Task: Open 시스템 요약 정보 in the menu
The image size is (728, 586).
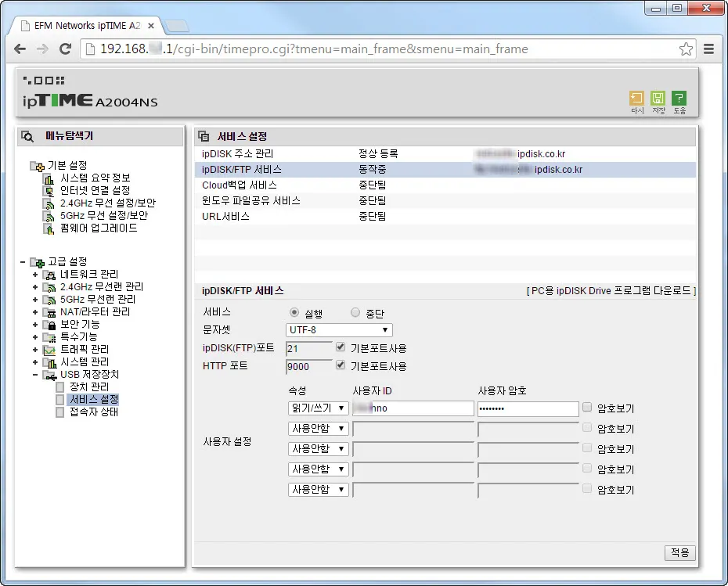Action: [x=95, y=178]
